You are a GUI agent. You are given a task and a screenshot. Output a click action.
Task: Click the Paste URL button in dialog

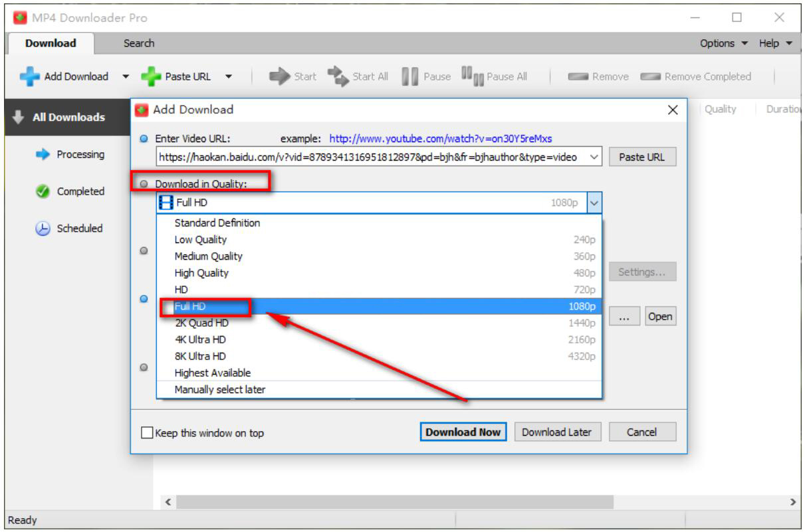point(642,157)
